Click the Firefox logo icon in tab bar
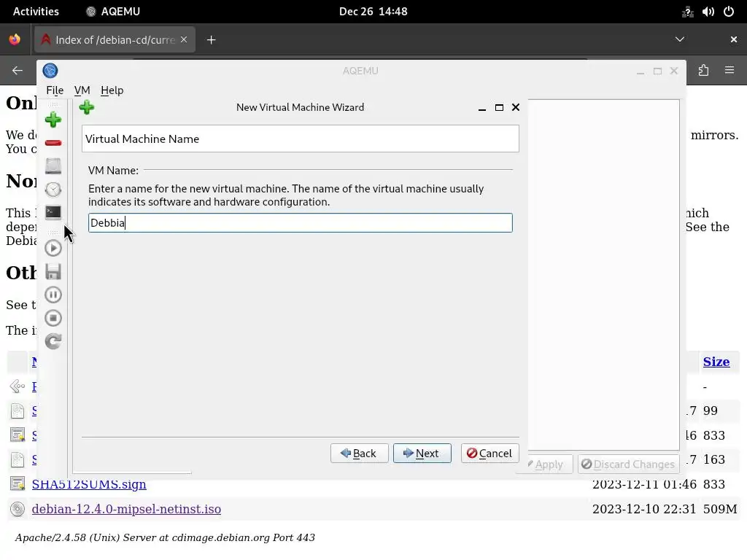 (x=15, y=39)
